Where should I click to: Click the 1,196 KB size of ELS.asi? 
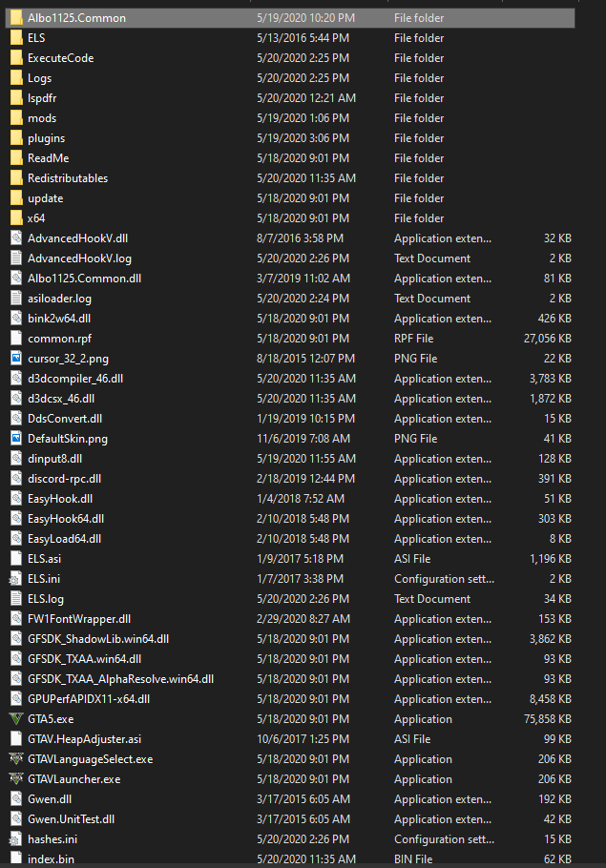pos(550,559)
